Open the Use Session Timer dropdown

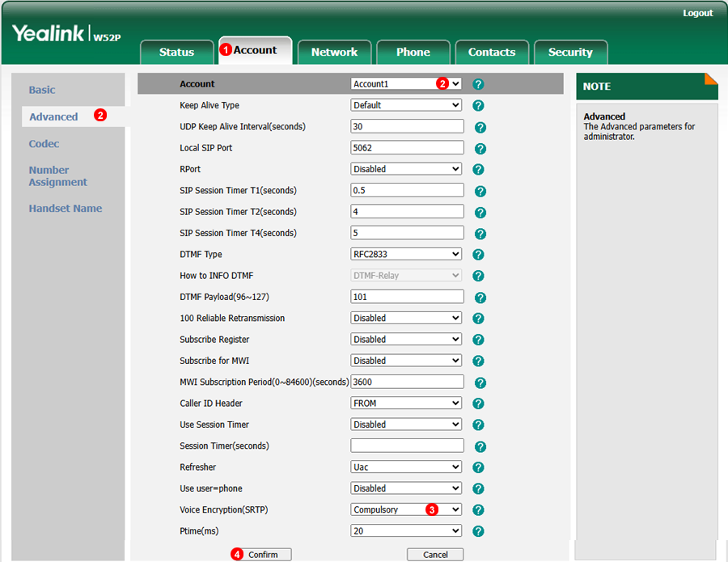pos(406,425)
